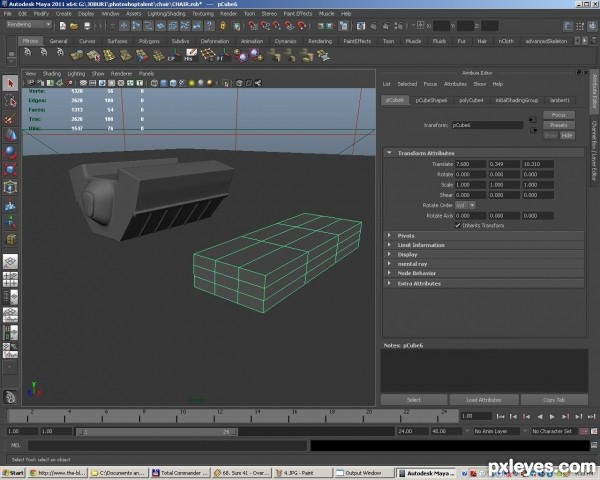Toggle make selected object live magnet
Viewport: 600px width, 480px height.
coord(302,26)
